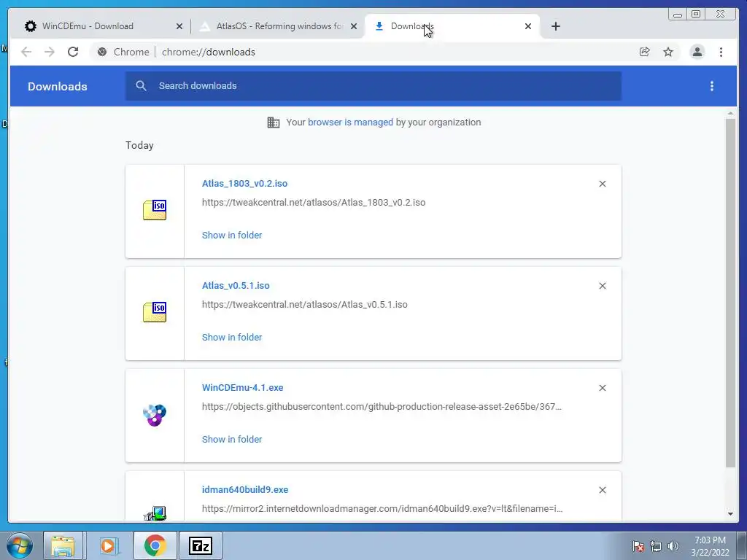The width and height of the screenshot is (747, 560).
Task: Click the scrollbar up arrow
Action: (730, 113)
